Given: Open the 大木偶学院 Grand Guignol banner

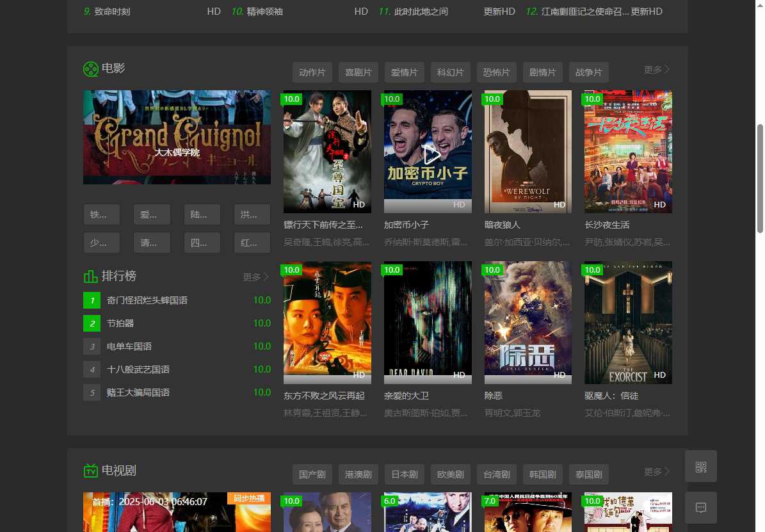Looking at the screenshot, I should click(177, 137).
